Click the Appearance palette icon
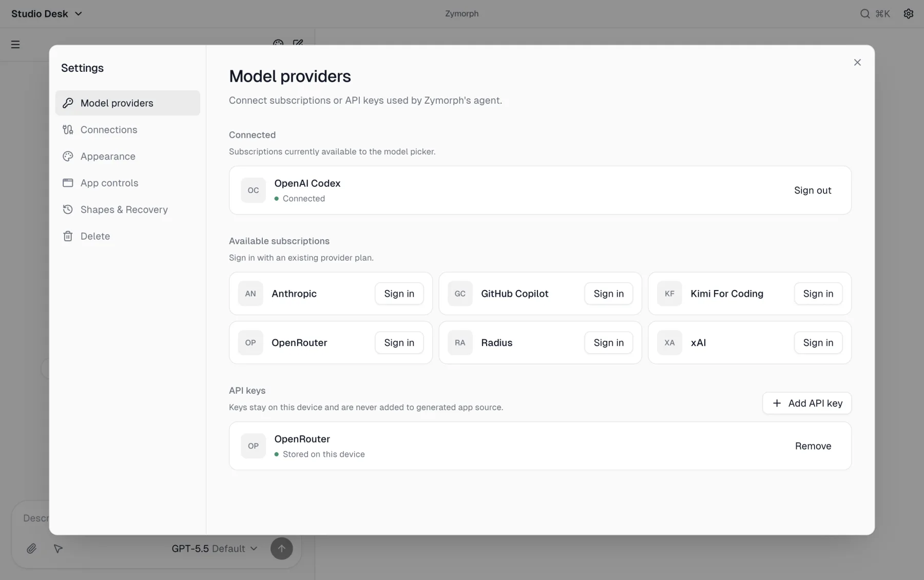Viewport: 924px width, 580px height. (68, 157)
